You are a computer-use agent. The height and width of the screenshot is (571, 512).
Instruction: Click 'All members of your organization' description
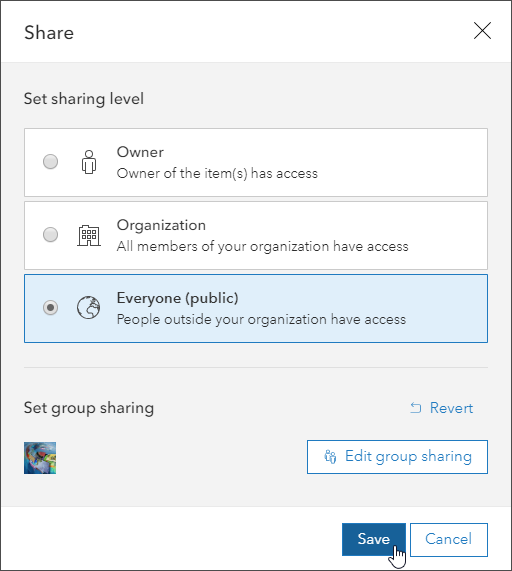(x=263, y=247)
